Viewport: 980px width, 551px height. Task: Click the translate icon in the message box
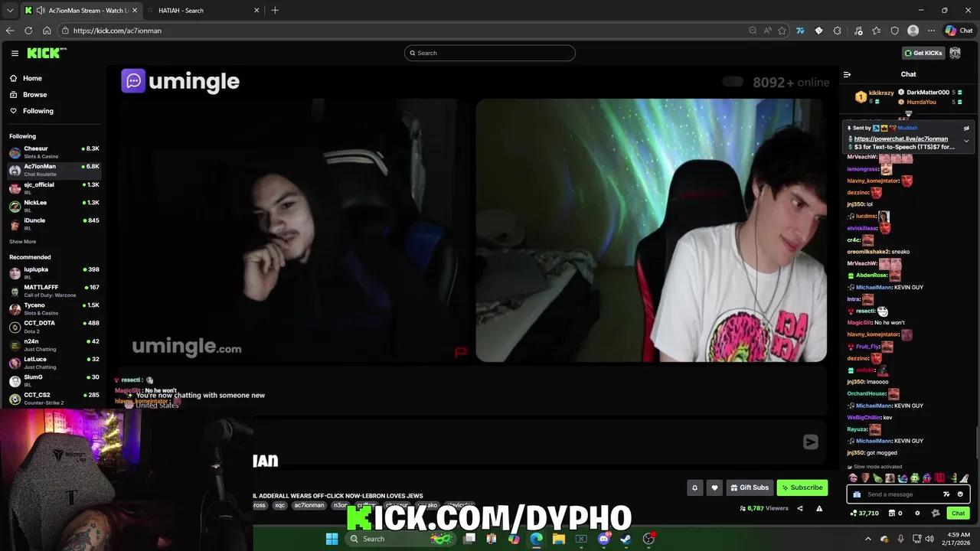point(946,494)
